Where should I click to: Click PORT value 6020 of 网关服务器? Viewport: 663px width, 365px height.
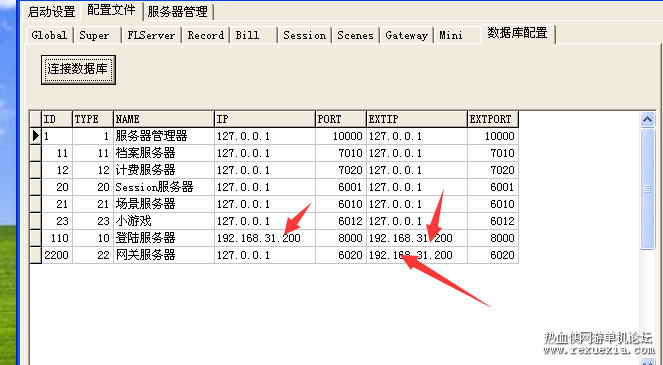coord(341,255)
